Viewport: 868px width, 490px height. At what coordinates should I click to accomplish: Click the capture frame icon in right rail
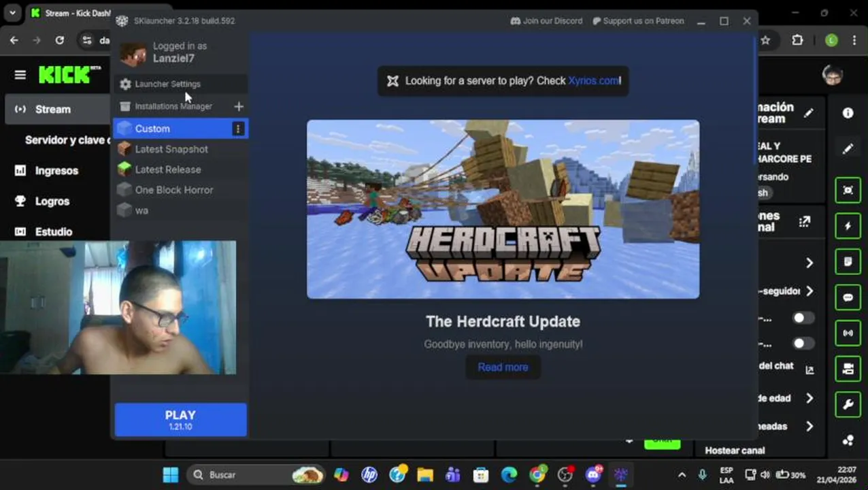848,191
